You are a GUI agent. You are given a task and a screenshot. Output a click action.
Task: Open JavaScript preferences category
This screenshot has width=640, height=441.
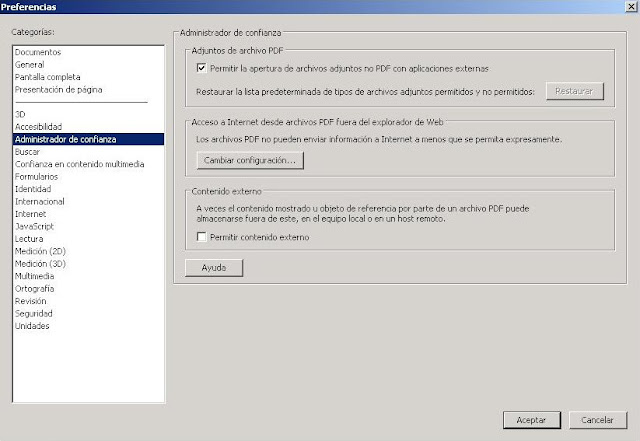point(34,227)
